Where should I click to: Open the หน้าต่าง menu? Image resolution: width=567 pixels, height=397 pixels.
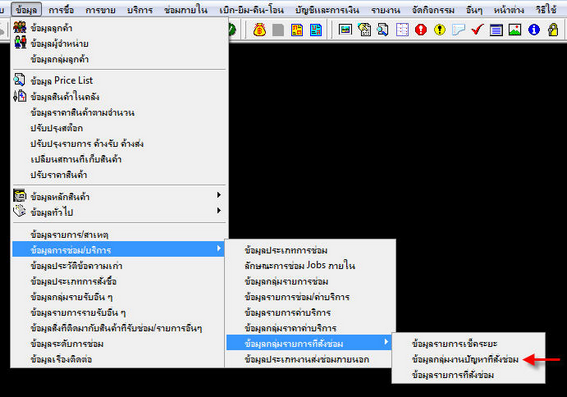click(509, 10)
